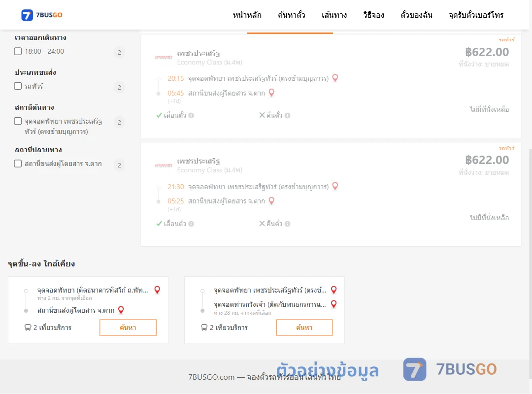Screen dimensions: 532x394
Task: Open the จุดรับตั๋วเบอร์โทร menu item
Action: click(476, 15)
